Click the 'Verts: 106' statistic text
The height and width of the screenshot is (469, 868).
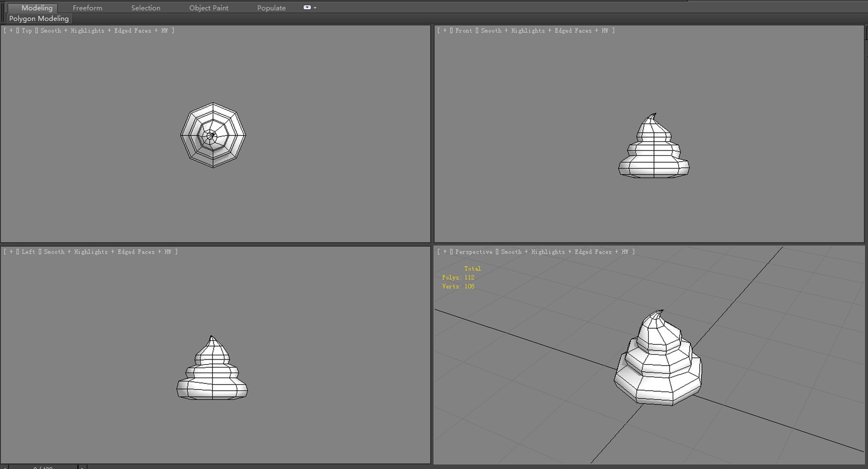click(x=458, y=286)
